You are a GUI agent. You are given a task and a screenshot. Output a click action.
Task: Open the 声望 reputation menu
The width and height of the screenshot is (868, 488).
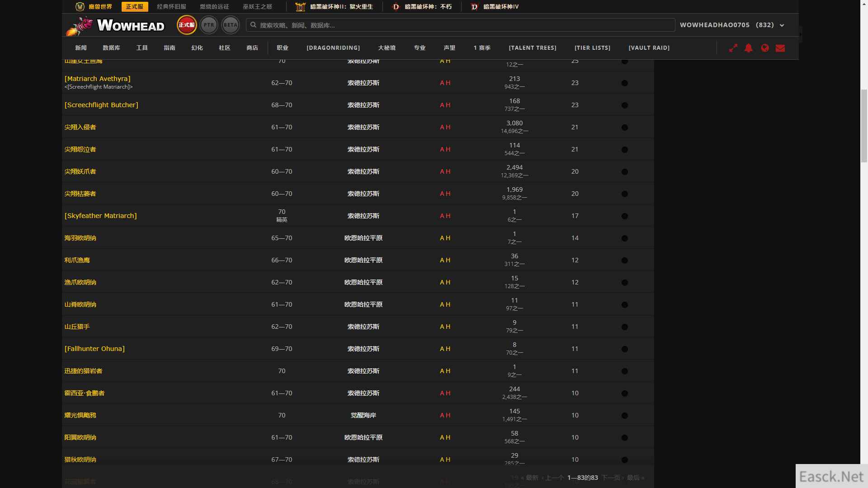point(450,47)
